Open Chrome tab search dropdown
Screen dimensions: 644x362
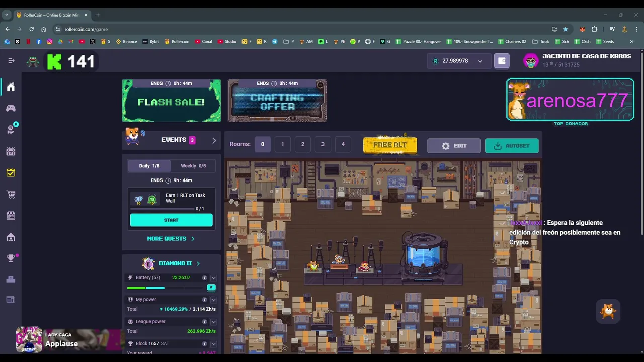(x=7, y=15)
